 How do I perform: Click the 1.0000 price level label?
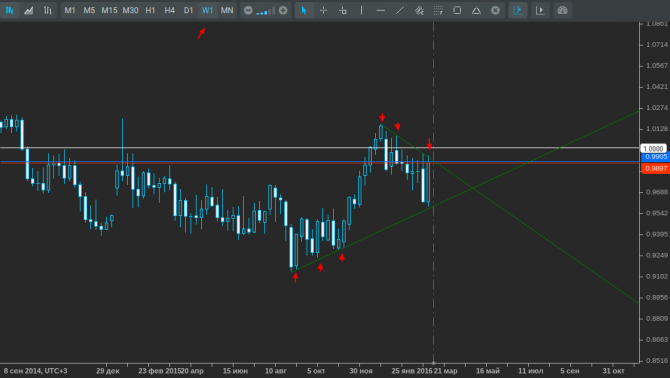pyautogui.click(x=653, y=148)
